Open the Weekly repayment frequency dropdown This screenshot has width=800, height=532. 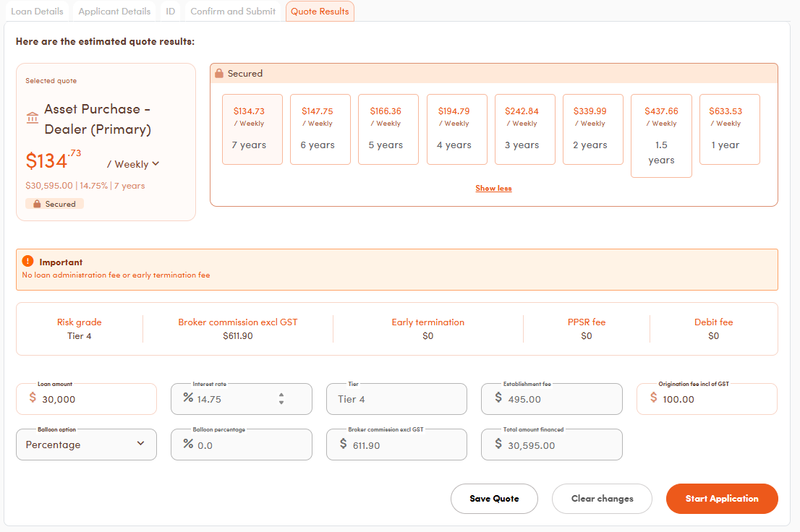[133, 164]
